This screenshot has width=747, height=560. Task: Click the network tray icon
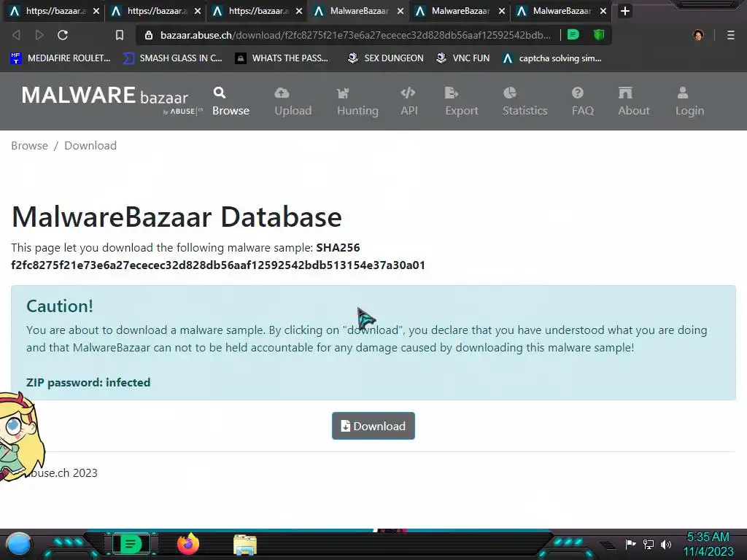pyautogui.click(x=649, y=544)
